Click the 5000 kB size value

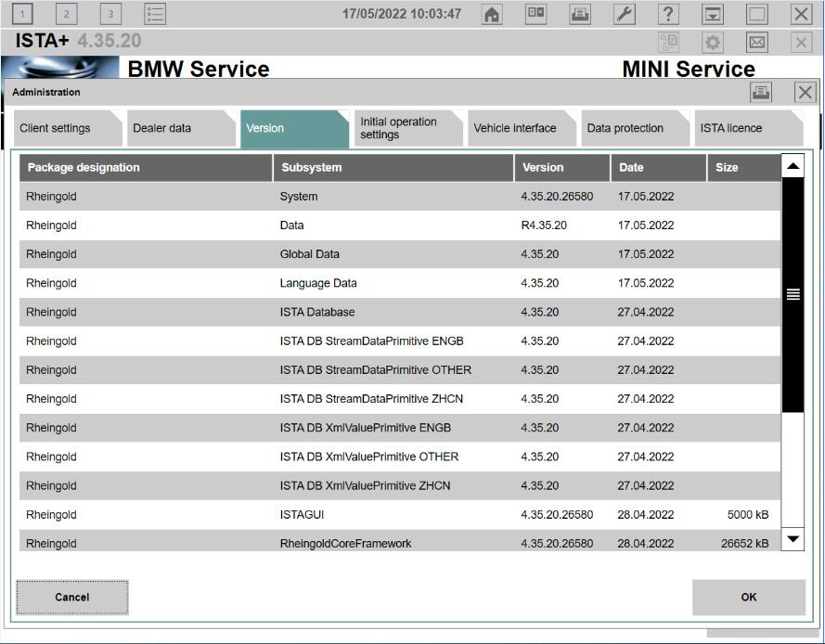[x=748, y=515]
